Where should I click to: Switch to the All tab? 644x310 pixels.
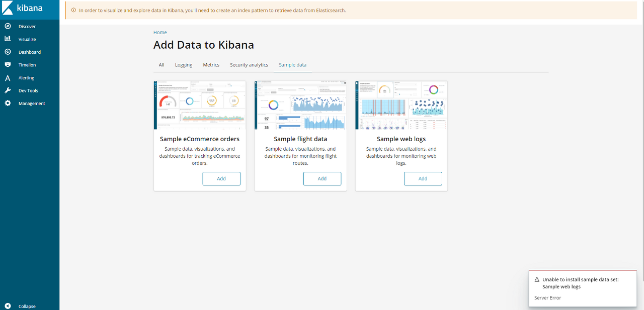point(162,65)
